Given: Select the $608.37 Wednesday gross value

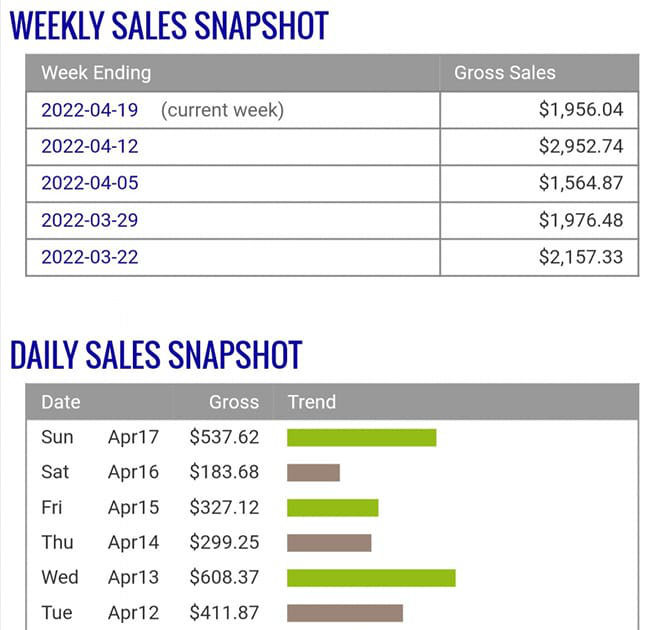Looking at the screenshot, I should tap(224, 577).
